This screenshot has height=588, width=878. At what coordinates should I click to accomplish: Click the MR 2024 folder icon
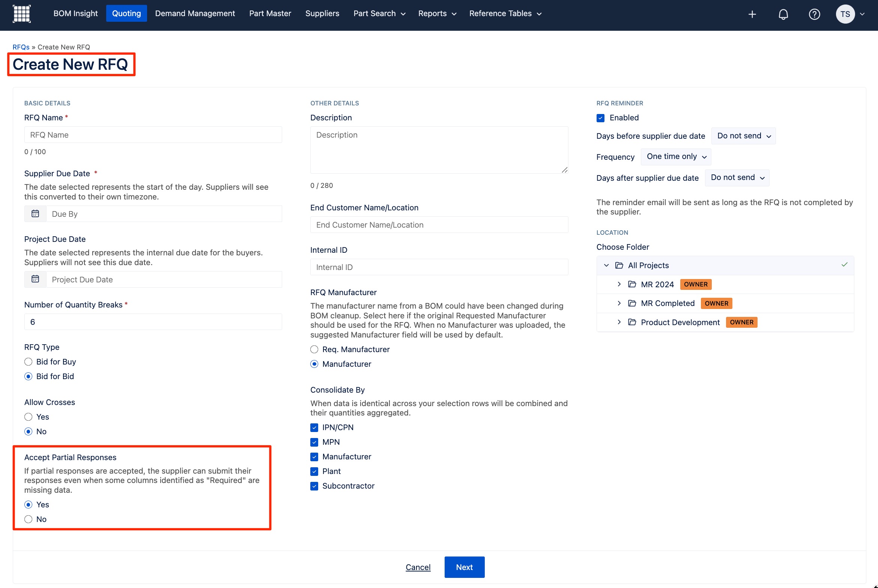pyautogui.click(x=632, y=284)
